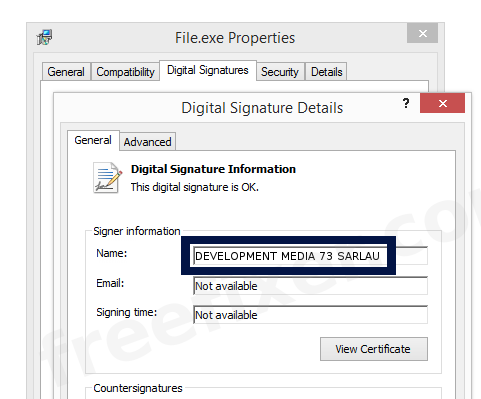Click the 'Email:' label
Screen dimensions: 481x399
110,283
